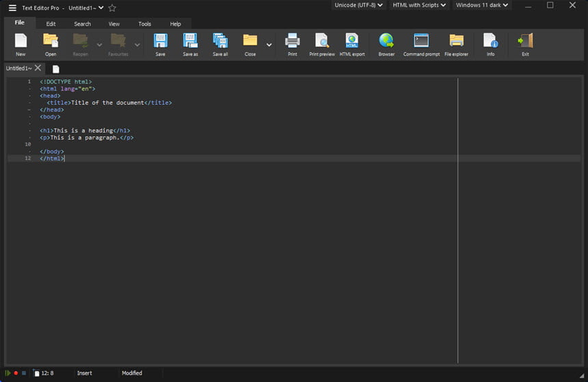
Task: Minimize the Text Editor Pro window
Action: pos(528,5)
